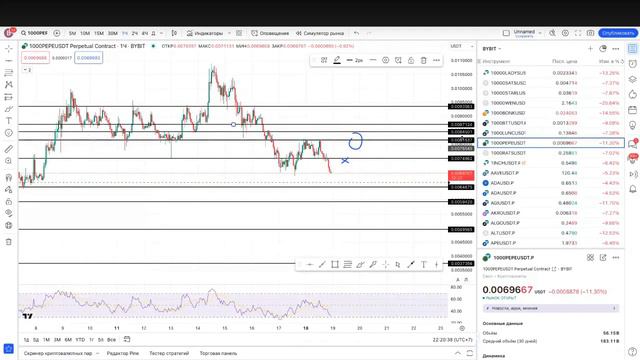Viewport: 640px width, 360px height.
Task: Open drawing settings gear in floating toolbar
Action: 385,60
